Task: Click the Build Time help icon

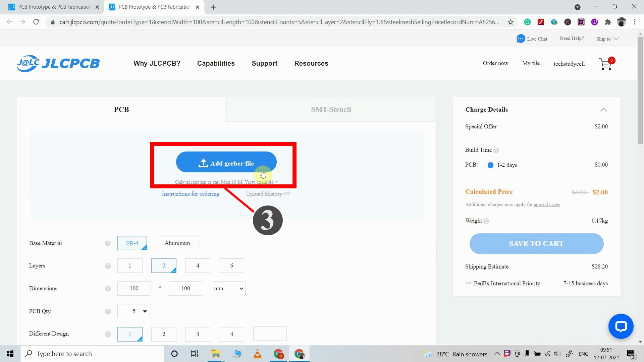Action: tap(496, 150)
